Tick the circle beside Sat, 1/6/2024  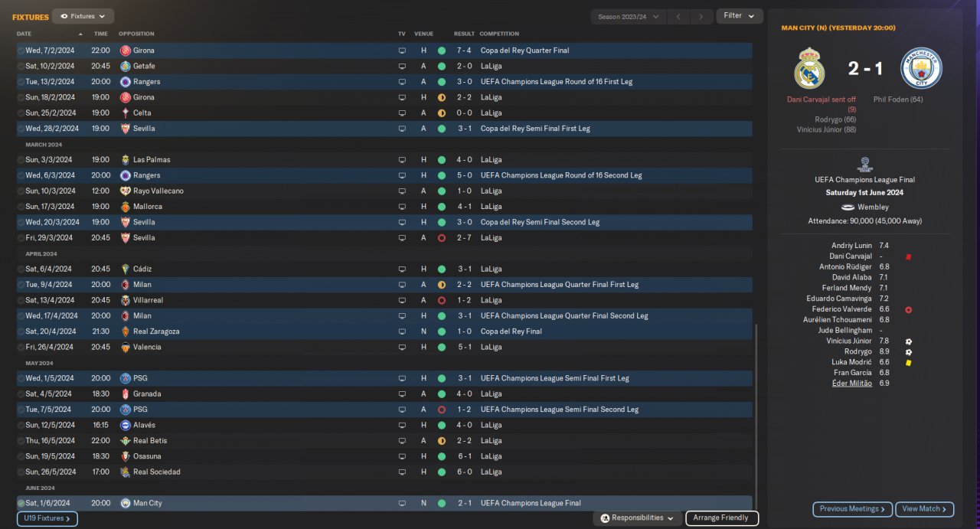21,503
